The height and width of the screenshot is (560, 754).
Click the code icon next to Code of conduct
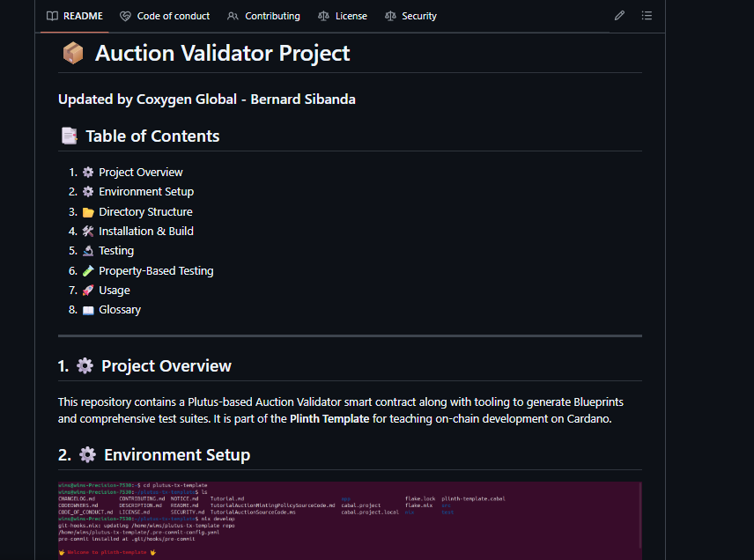click(125, 15)
